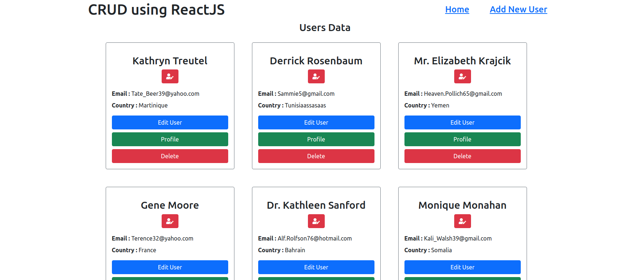Open the Home navigation link
The image size is (644, 280).
[x=457, y=10]
